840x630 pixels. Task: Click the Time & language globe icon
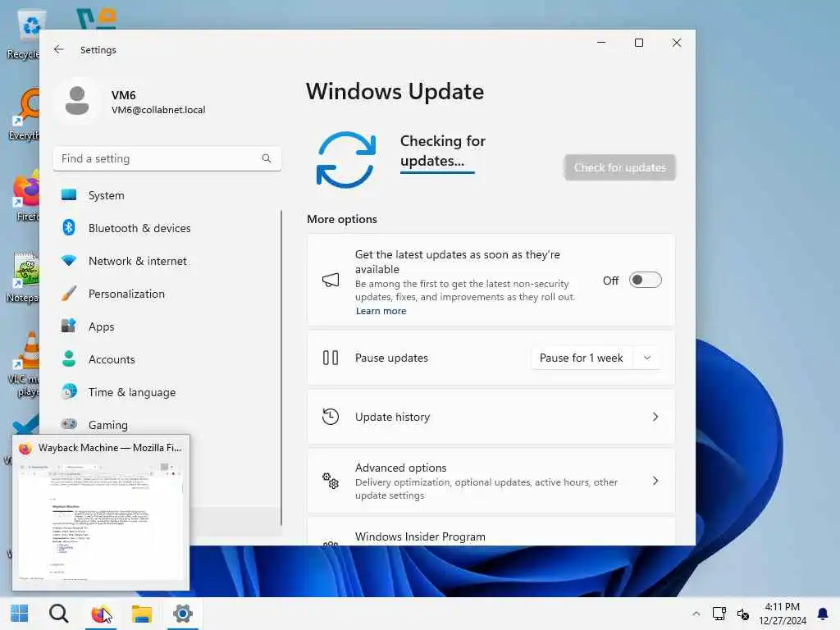pyautogui.click(x=69, y=391)
